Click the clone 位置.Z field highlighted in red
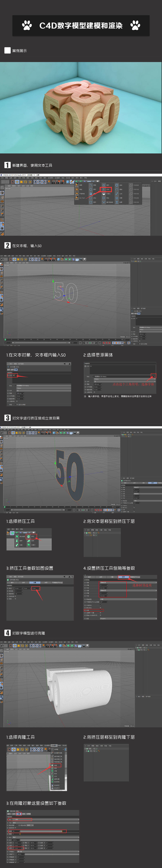The image size is (162, 868). point(18,848)
